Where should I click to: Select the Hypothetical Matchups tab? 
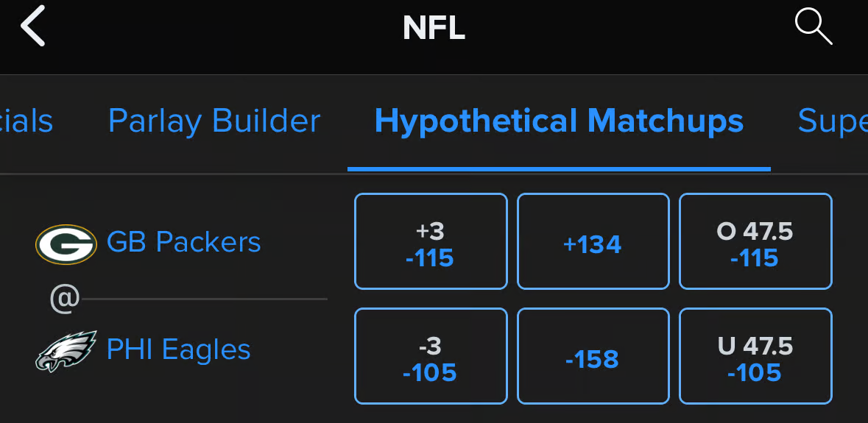coord(559,121)
